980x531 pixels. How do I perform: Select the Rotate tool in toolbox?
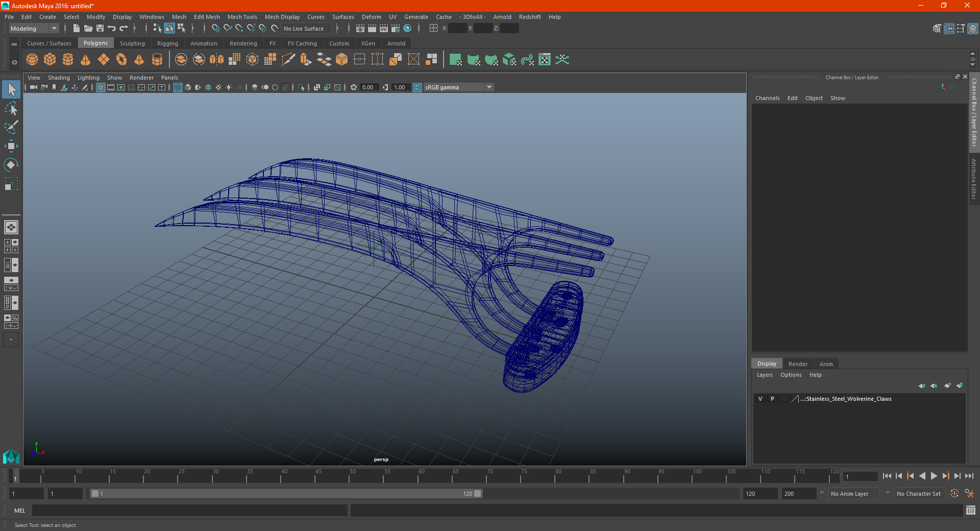[11, 165]
